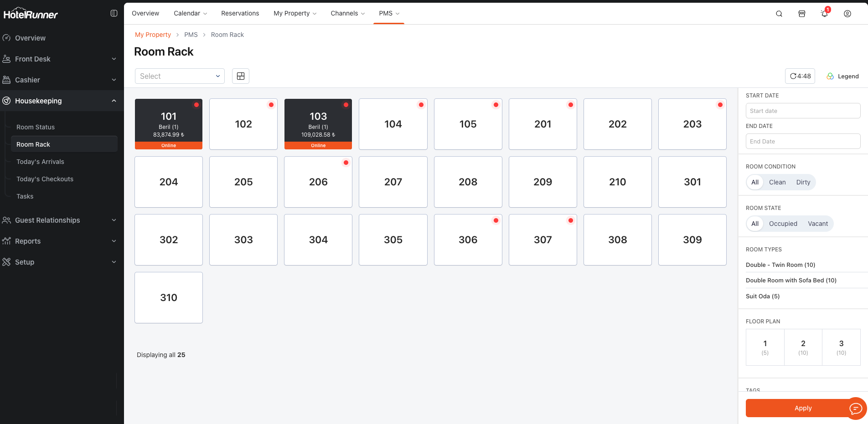Click the 4:48 refresh timer button
The image size is (868, 424).
coord(800,76)
